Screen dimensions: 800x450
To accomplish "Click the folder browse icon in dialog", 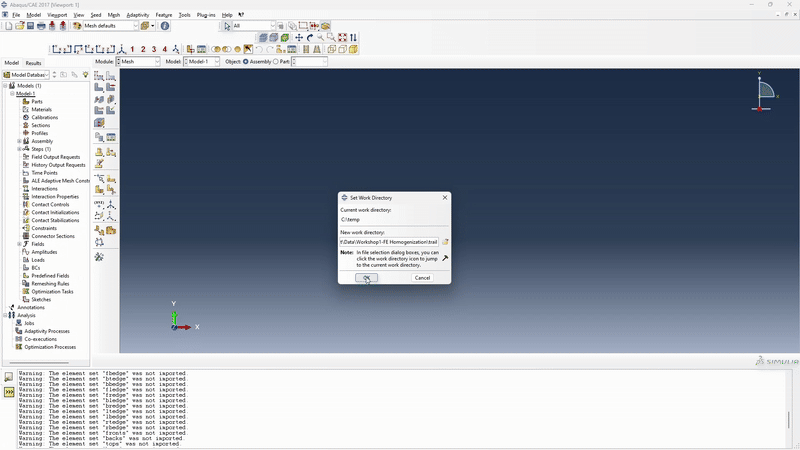I will tap(445, 242).
